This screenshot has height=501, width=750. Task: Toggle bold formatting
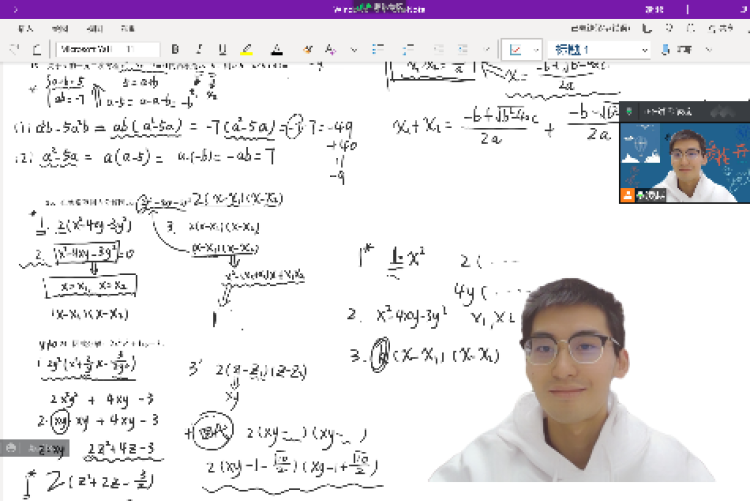(176, 49)
